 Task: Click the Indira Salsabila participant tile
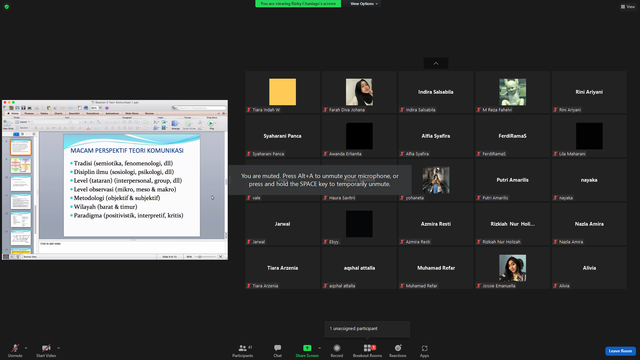tap(436, 92)
